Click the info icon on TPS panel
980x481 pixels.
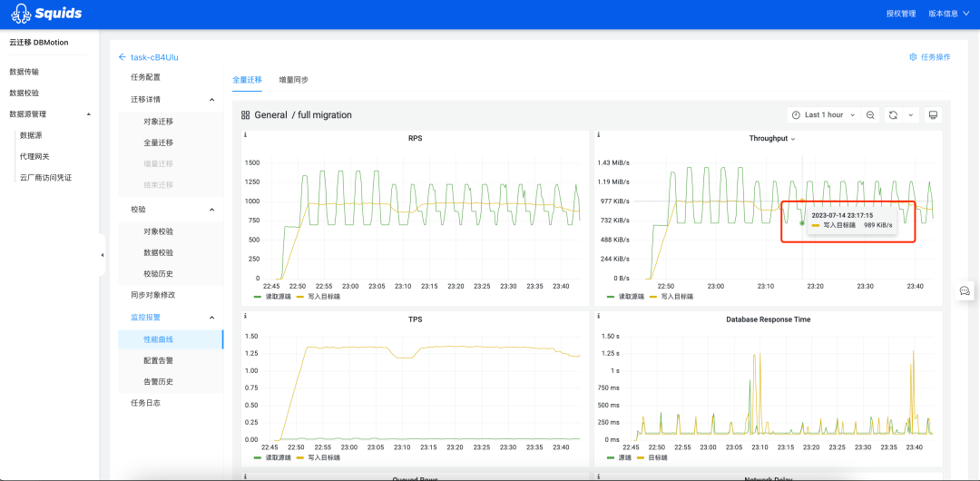pos(245,316)
